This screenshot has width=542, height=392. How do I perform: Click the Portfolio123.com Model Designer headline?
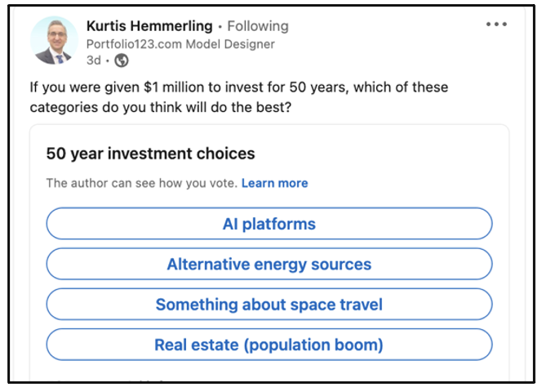click(x=180, y=44)
